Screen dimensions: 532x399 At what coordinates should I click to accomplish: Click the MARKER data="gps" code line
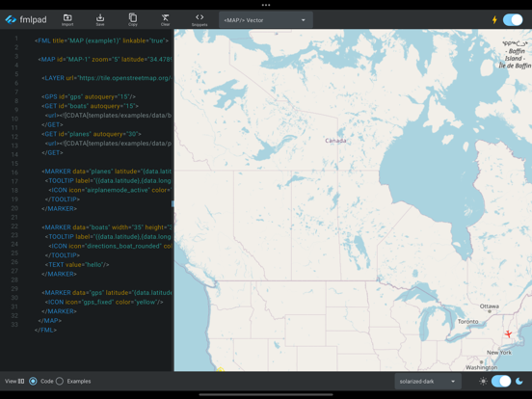coord(107,292)
